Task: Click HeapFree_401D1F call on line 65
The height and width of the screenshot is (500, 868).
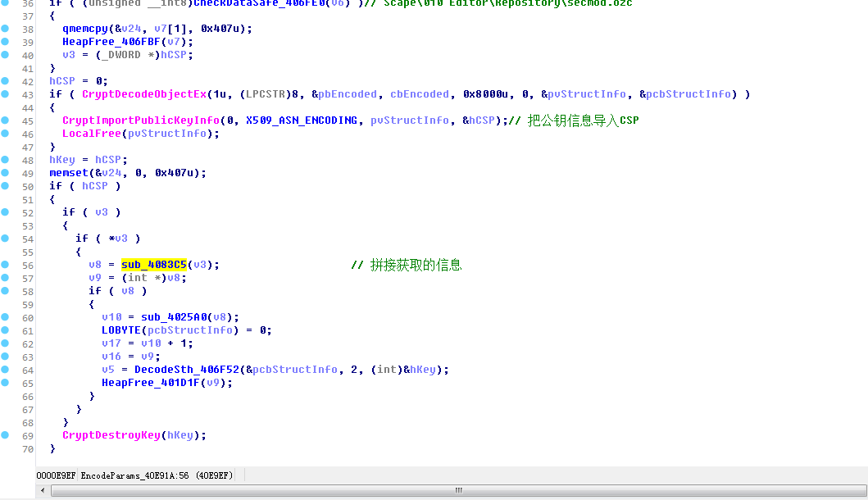Action: 151,383
